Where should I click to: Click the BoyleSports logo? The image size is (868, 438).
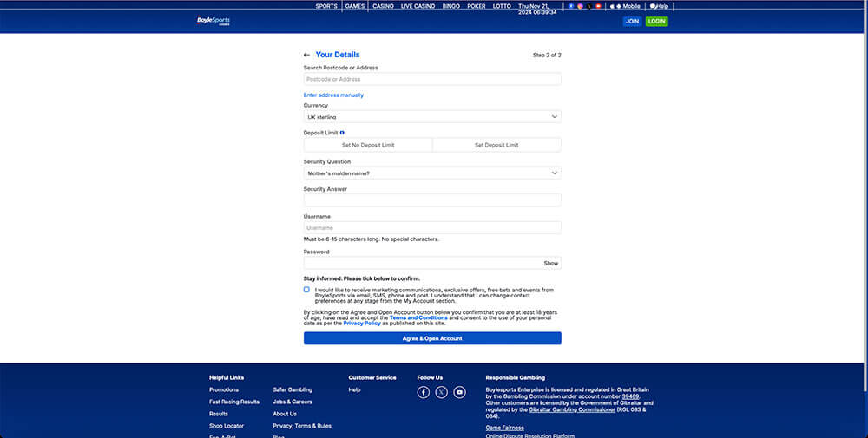coord(213,21)
